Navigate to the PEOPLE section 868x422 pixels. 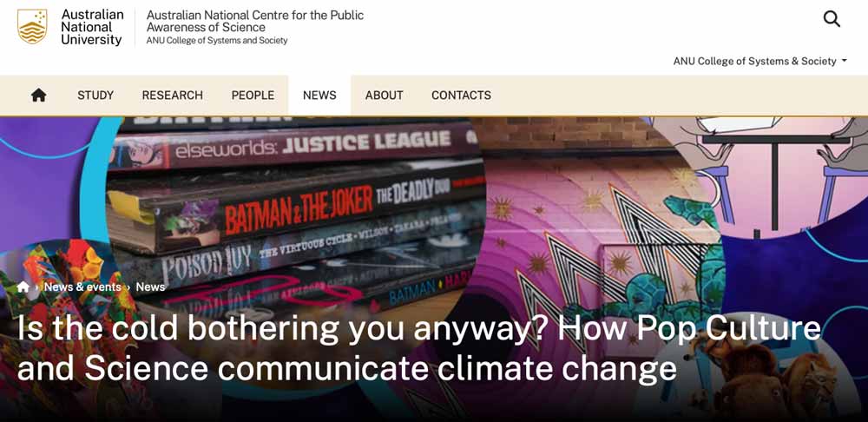[253, 96]
